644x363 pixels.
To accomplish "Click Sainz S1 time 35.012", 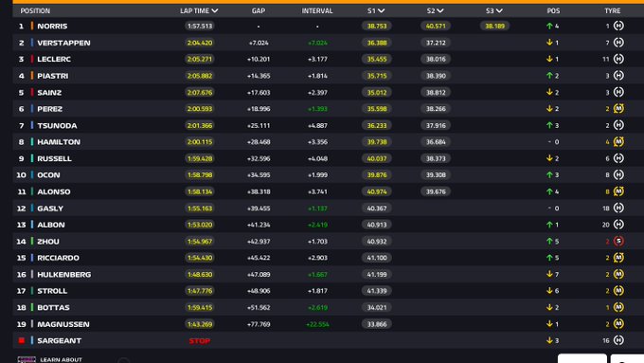I will coord(377,93).
